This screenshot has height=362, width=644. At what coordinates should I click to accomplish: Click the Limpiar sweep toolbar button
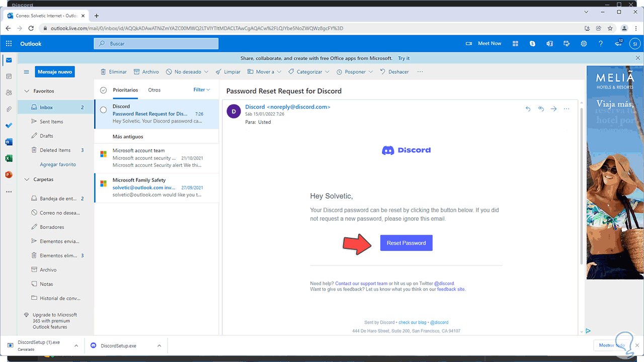click(x=228, y=72)
